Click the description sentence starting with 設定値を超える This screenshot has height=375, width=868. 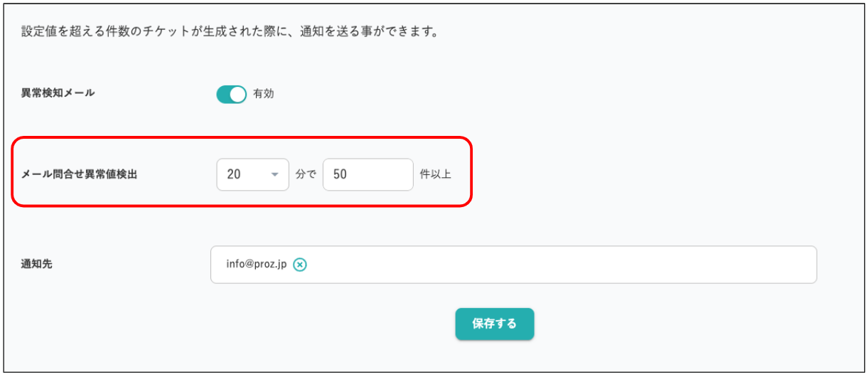(227, 32)
